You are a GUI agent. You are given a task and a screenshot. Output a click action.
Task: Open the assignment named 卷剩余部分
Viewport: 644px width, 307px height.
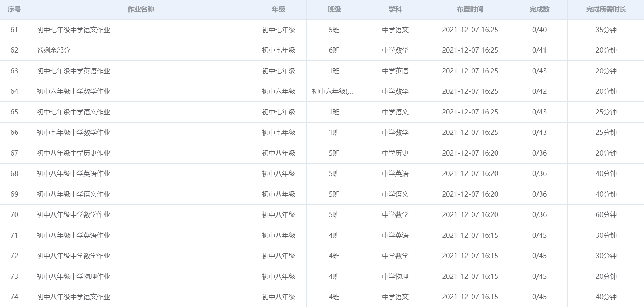(x=53, y=50)
